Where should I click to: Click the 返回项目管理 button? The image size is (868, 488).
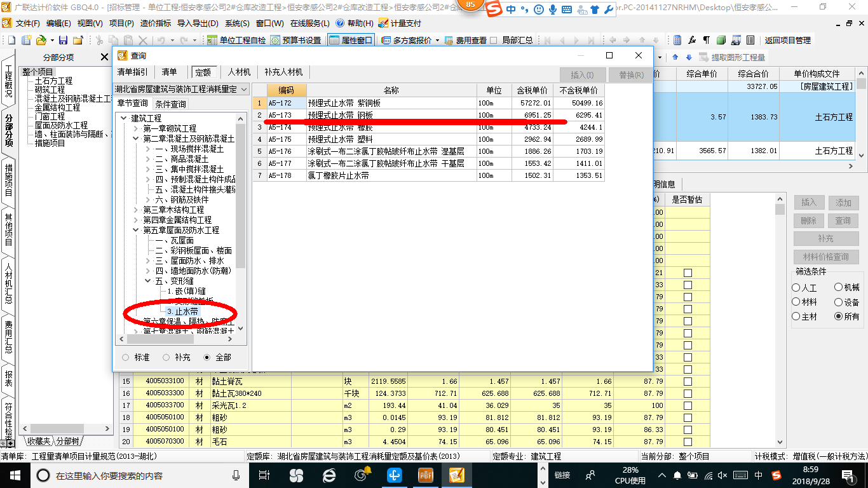click(788, 40)
